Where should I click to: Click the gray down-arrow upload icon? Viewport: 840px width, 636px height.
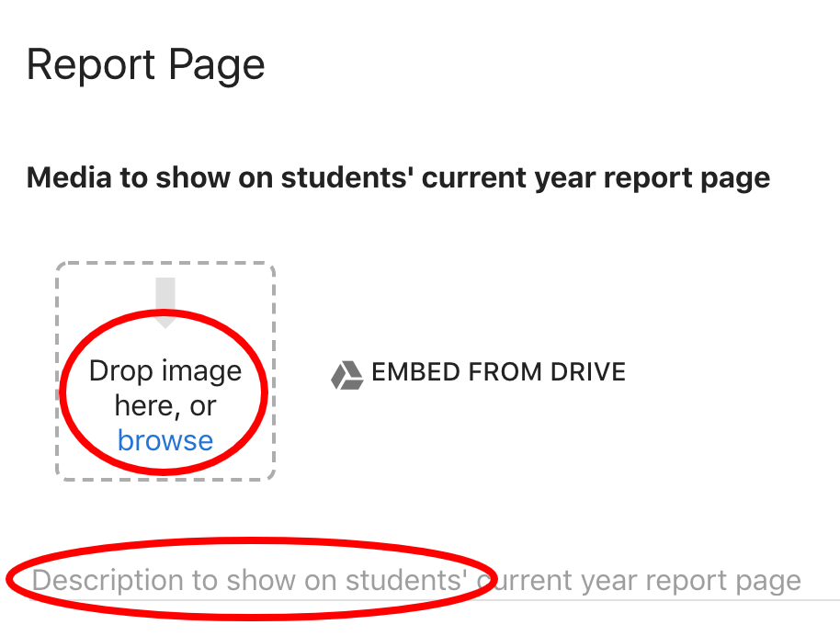coord(165,302)
